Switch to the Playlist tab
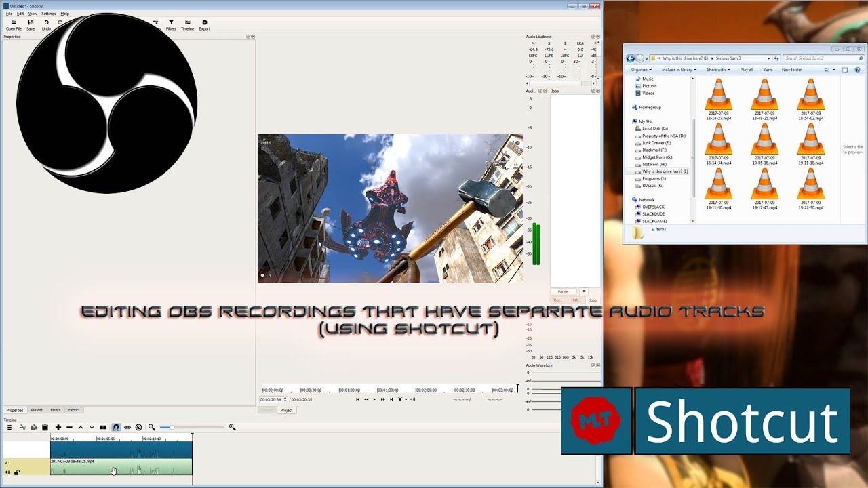868x488 pixels. 37,410
